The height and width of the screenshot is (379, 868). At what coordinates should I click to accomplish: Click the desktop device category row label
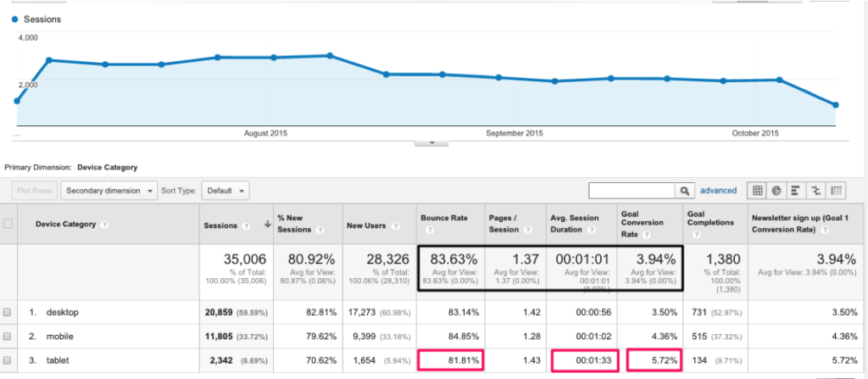[62, 312]
